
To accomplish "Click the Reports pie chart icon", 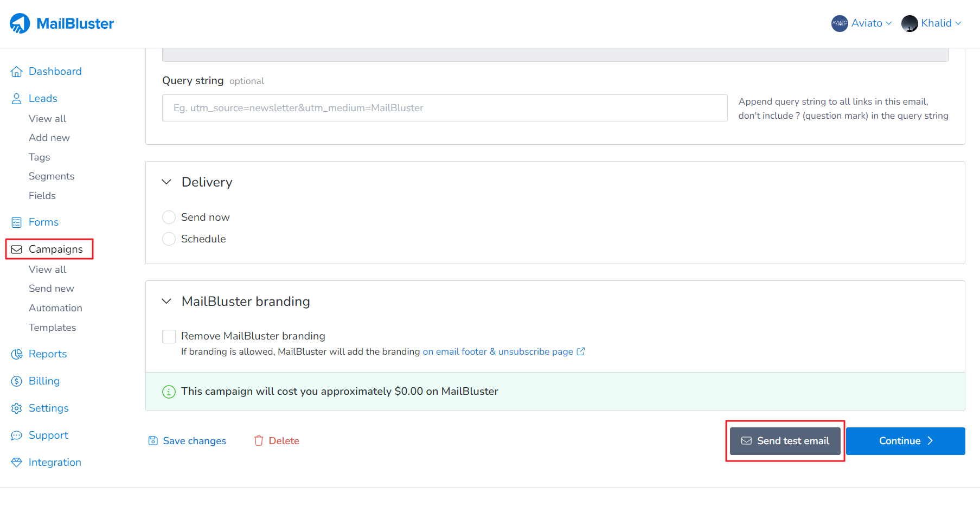I will (x=17, y=354).
